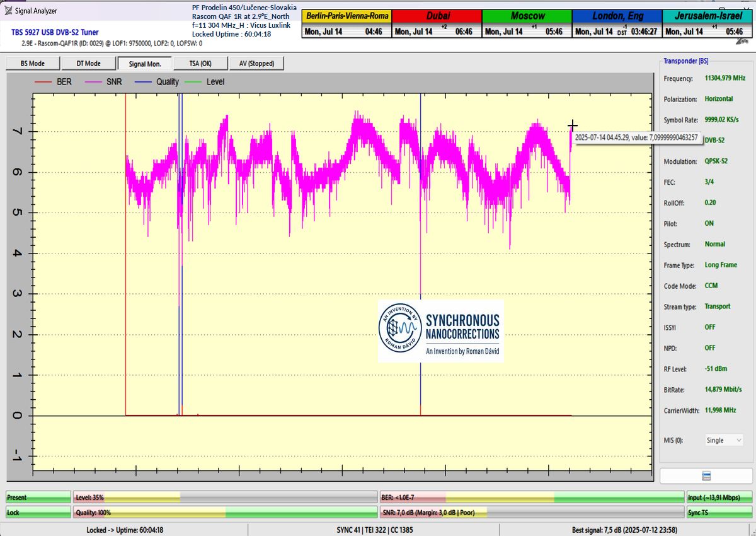Click the Best signal field in status bar
756x536 pixels.
[626, 530]
